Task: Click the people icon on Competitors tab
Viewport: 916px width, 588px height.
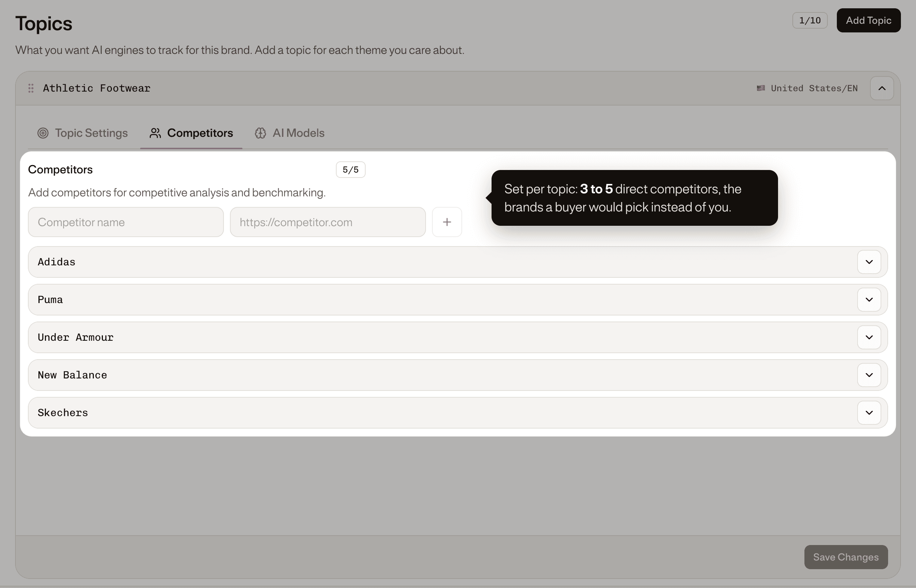Action: (x=155, y=133)
